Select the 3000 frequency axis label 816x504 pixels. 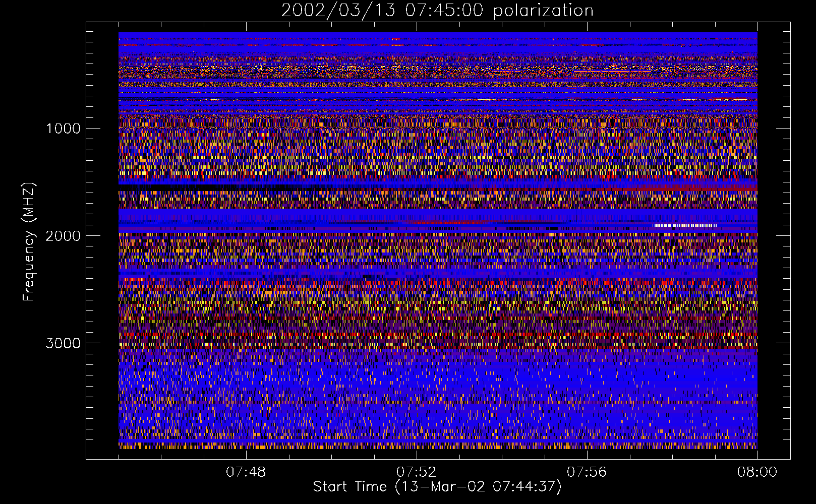pos(63,343)
